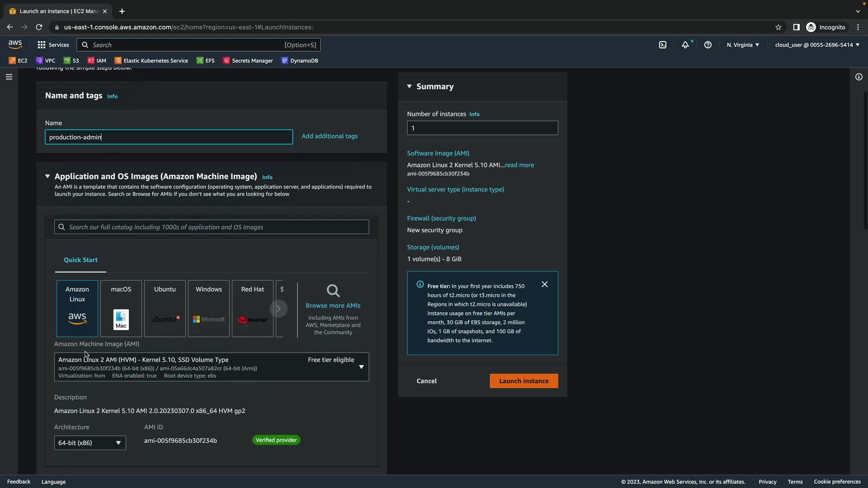The width and height of the screenshot is (868, 488).
Task: Open CloudShell terminal icon
Action: coord(663,45)
